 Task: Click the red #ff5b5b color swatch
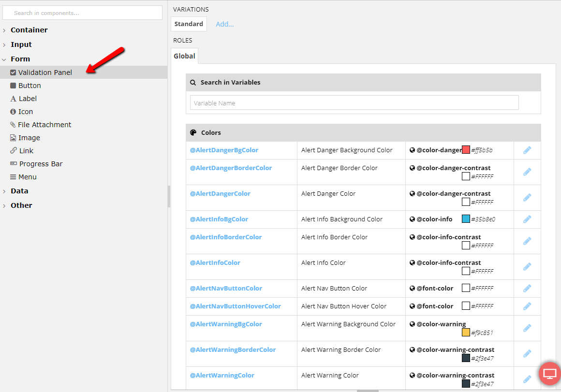[x=466, y=150]
